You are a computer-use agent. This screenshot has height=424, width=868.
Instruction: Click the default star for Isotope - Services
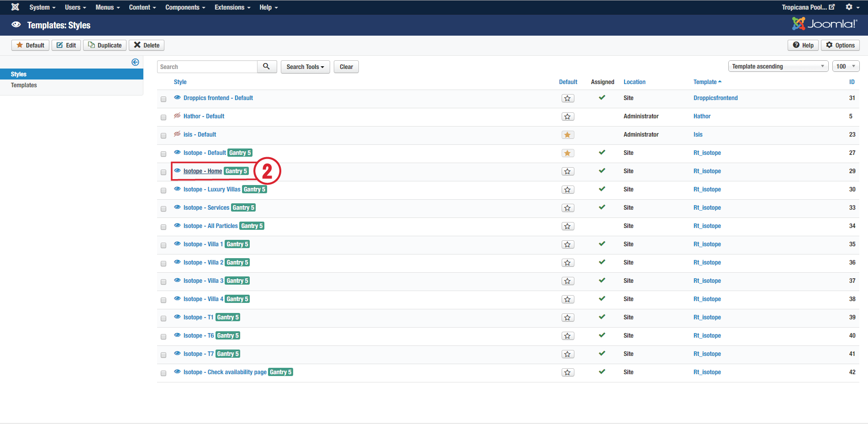[568, 208]
